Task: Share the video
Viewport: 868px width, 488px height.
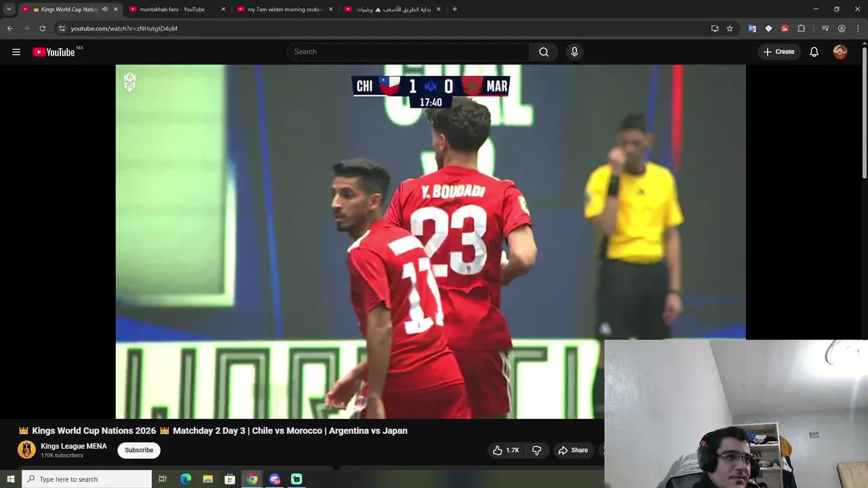Action: (573, 450)
